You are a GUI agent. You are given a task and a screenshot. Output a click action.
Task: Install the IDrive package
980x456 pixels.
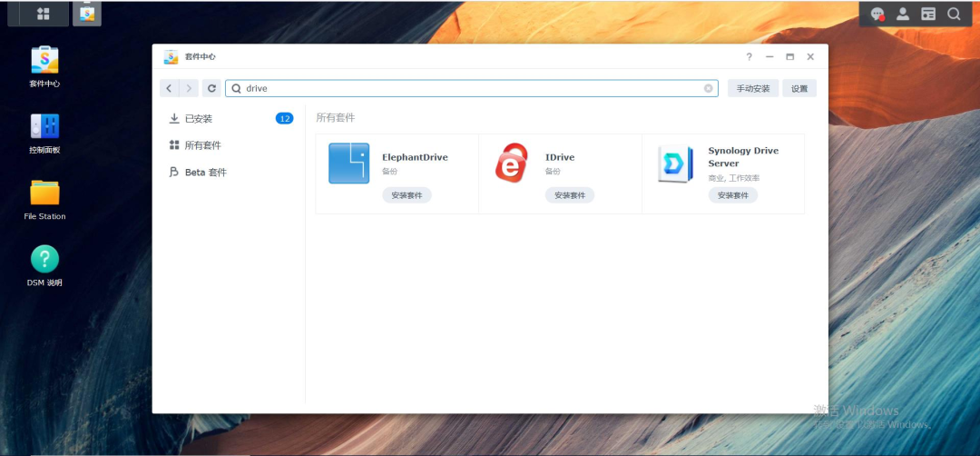569,195
